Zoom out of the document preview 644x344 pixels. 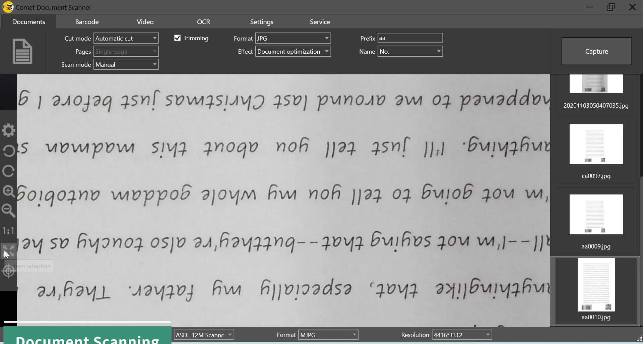coord(8,211)
